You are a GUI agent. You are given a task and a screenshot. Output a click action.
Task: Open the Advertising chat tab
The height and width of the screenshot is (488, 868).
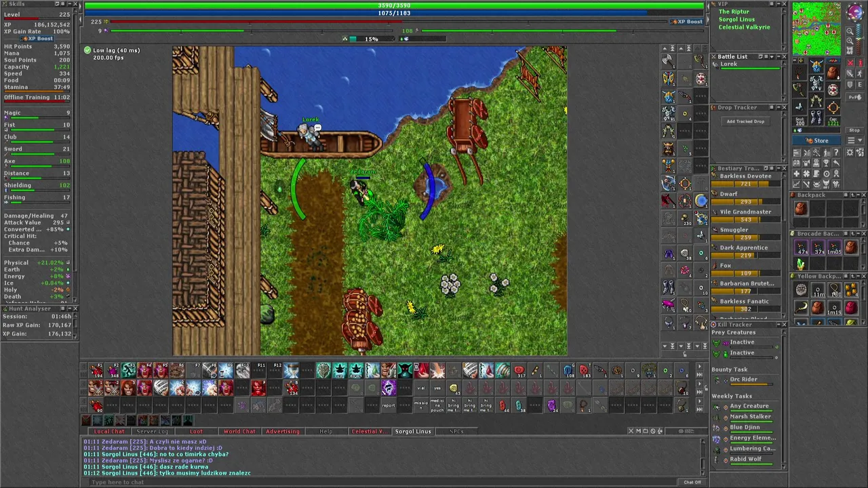tap(283, 431)
